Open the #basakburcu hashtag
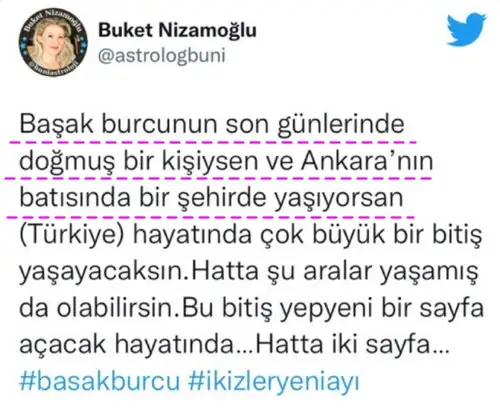This screenshot has width=500, height=411. tap(99, 381)
